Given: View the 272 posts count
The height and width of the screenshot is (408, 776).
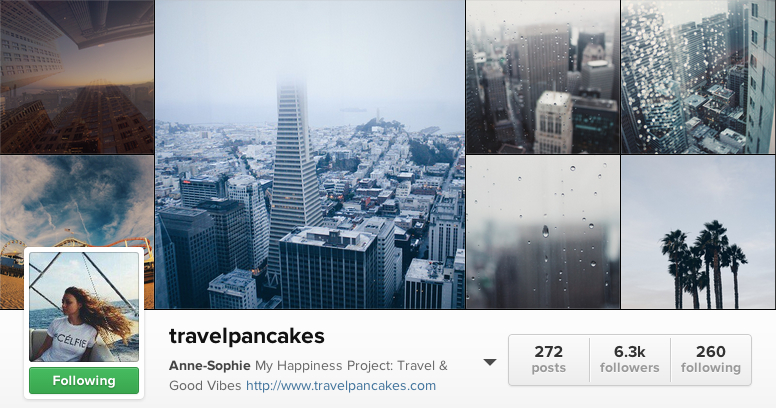Looking at the screenshot, I should pyautogui.click(x=548, y=359).
